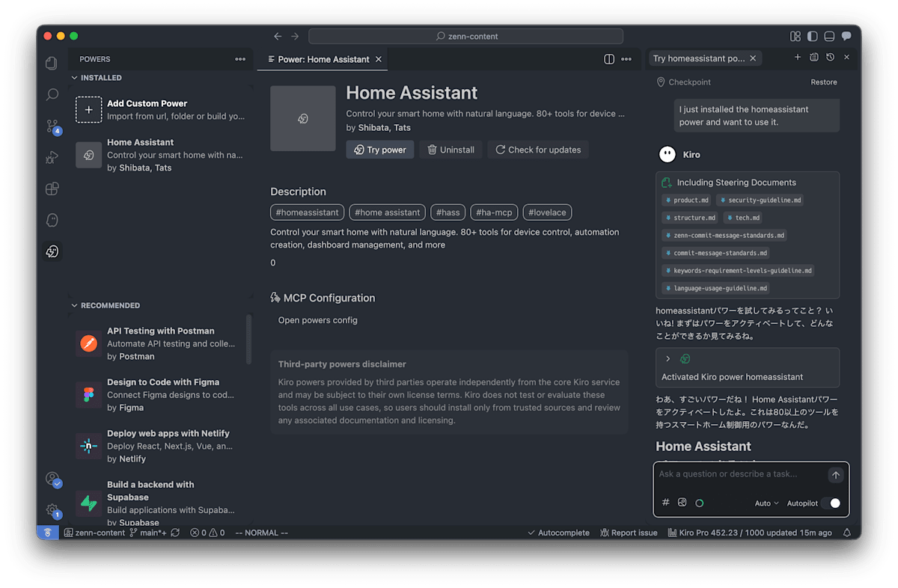Open language-usage-guideline.md chip
Image resolution: width=898 pixels, height=588 pixels.
[717, 288]
